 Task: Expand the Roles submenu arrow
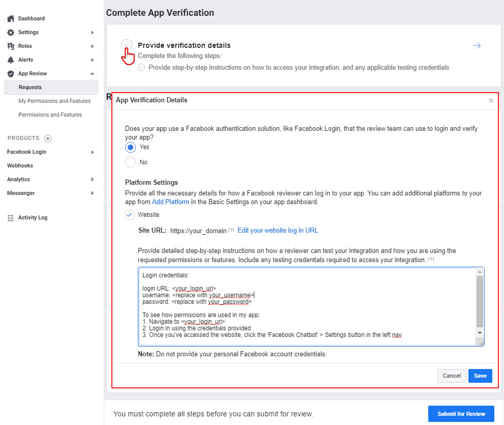(x=92, y=46)
